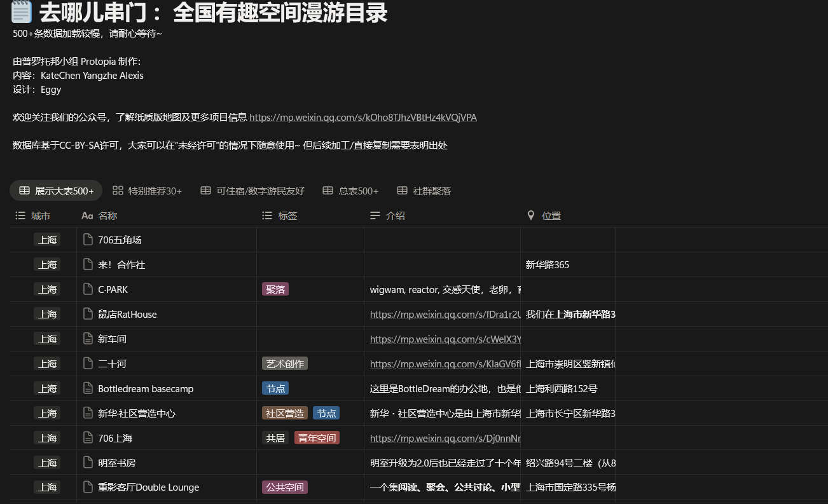Click the page icon next to C-PARK
This screenshot has width=828, height=504.
point(88,289)
